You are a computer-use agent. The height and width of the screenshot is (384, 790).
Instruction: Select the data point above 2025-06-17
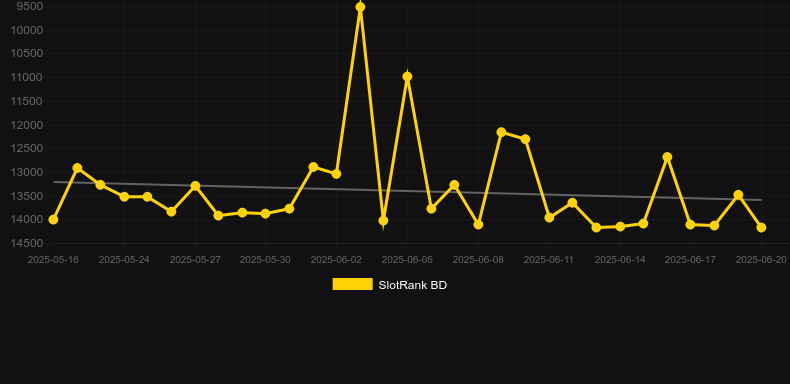[691, 225]
